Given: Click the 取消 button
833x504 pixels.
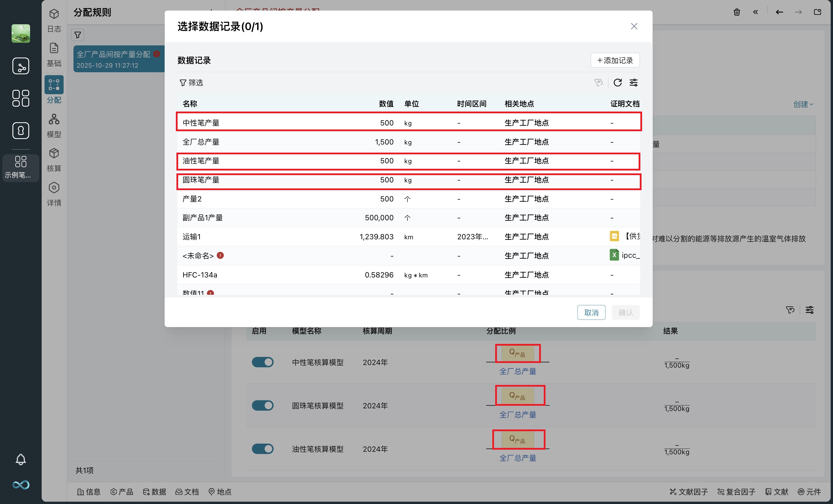Looking at the screenshot, I should pos(591,312).
